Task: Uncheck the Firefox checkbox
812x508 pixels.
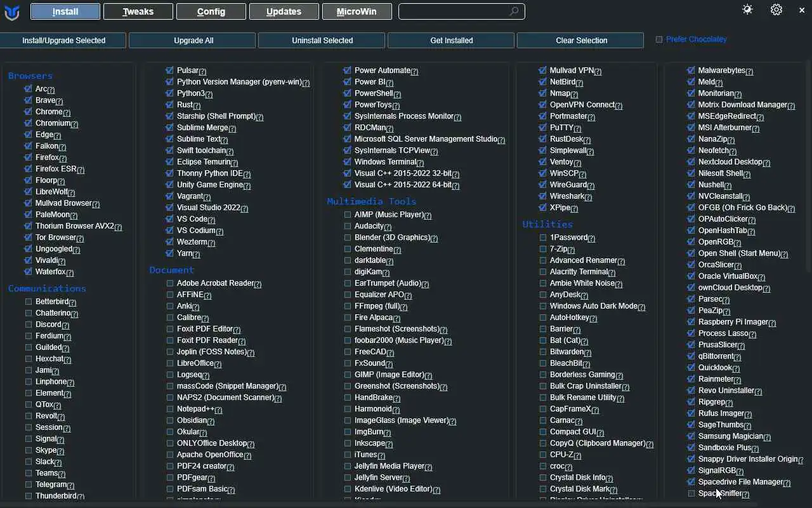Action: (x=28, y=157)
